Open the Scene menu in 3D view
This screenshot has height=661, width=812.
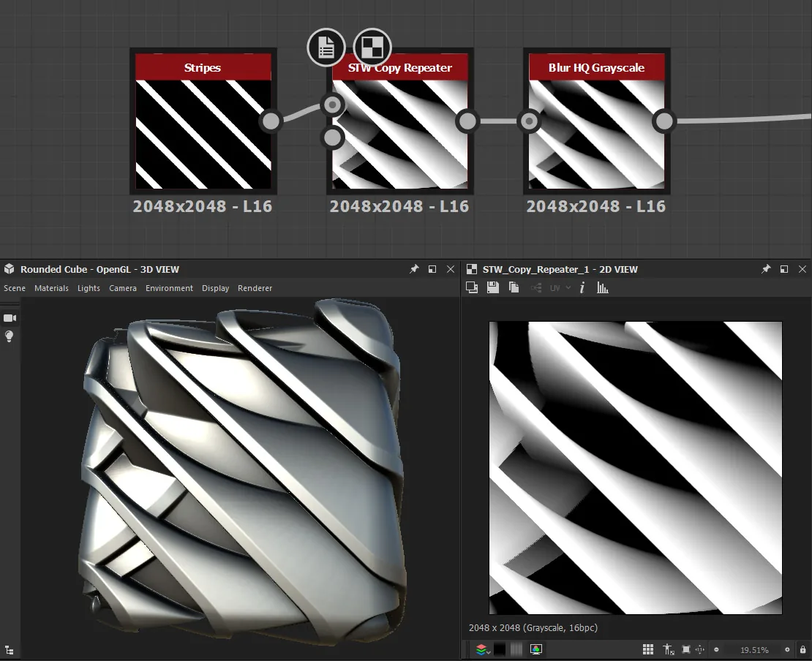[15, 288]
